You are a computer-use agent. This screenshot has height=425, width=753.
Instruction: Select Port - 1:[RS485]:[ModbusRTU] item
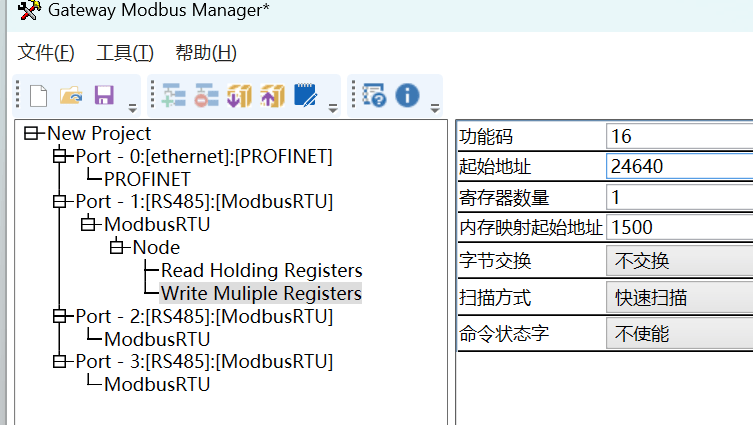tap(204, 202)
